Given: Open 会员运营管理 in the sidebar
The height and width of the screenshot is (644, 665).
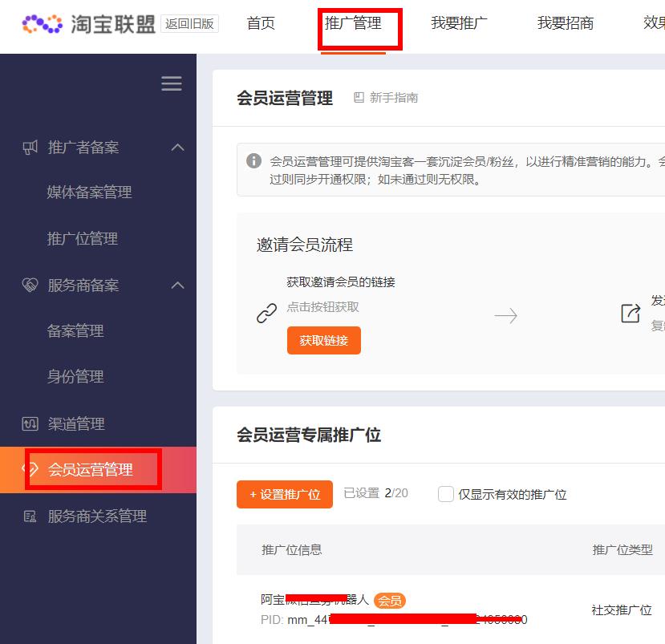Looking at the screenshot, I should pos(91,469).
